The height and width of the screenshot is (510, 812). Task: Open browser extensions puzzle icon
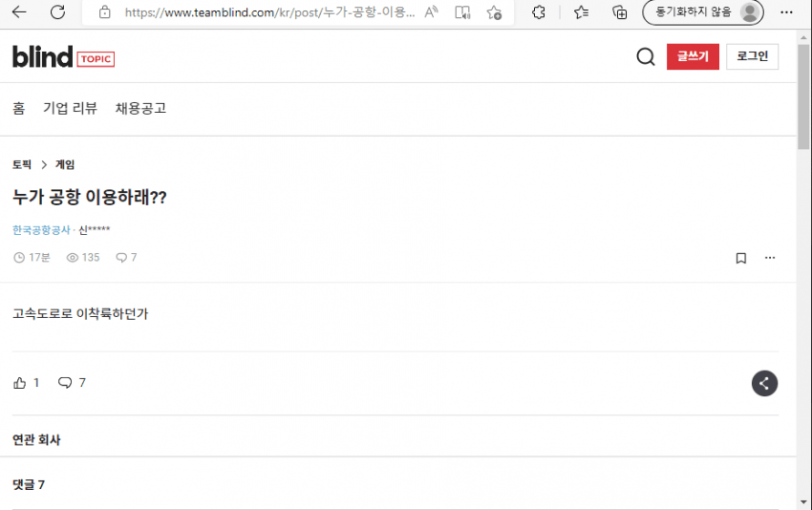coord(539,11)
